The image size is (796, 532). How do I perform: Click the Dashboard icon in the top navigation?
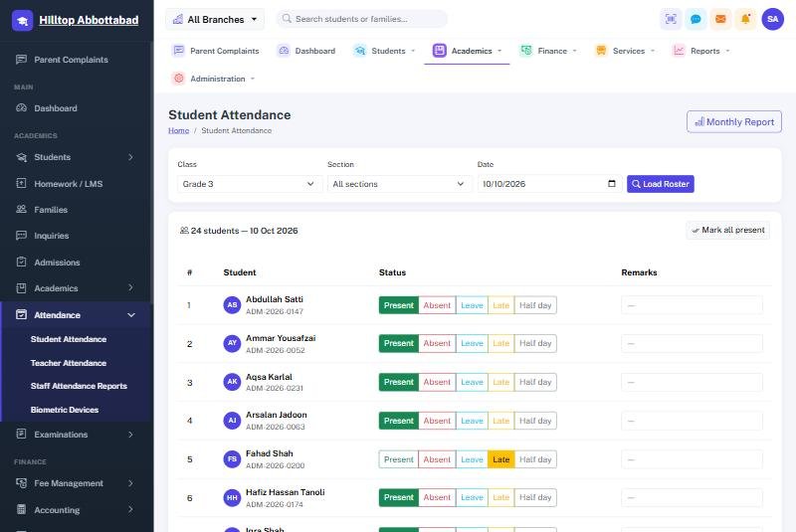(284, 51)
